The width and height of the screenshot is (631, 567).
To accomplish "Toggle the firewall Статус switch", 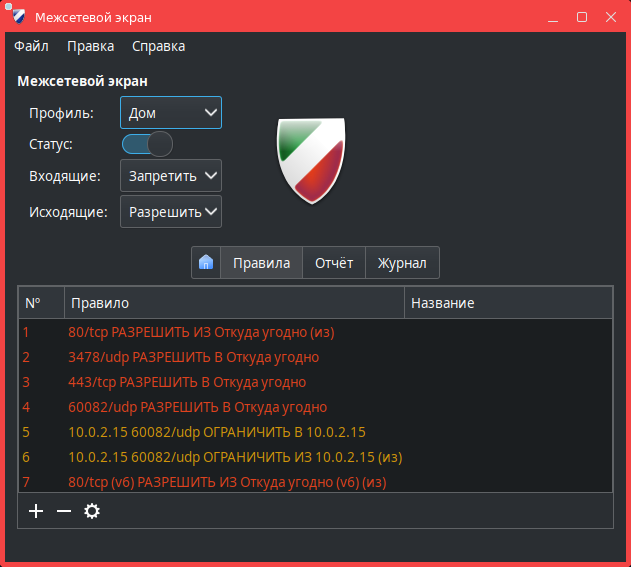I will click(147, 144).
